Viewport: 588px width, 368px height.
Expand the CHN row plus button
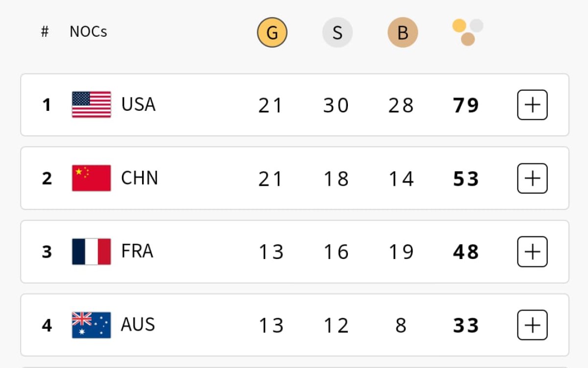tap(532, 179)
